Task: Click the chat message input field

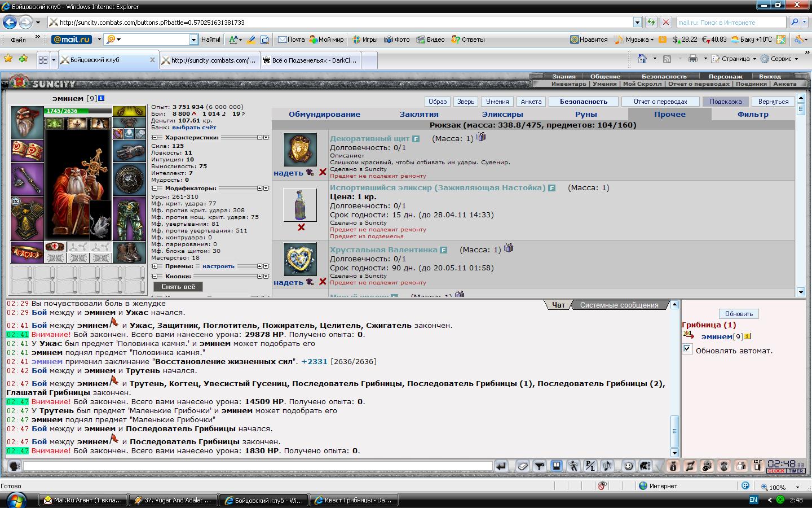Action: (258, 466)
